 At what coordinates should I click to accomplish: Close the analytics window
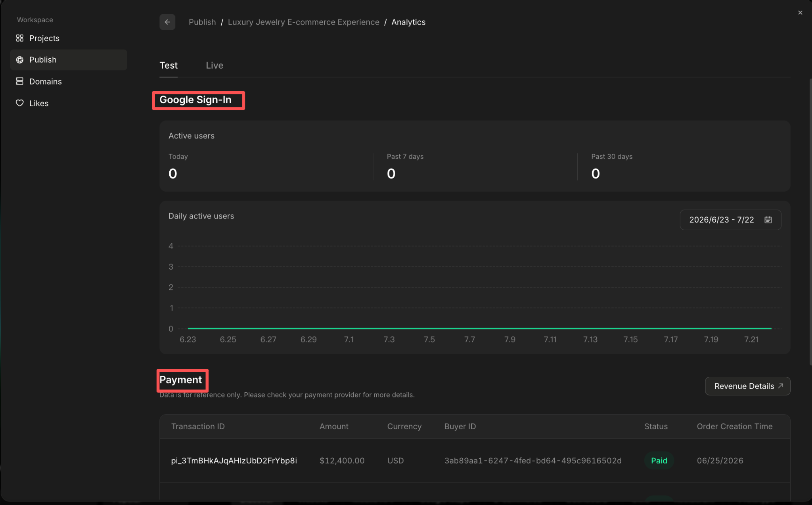[800, 13]
